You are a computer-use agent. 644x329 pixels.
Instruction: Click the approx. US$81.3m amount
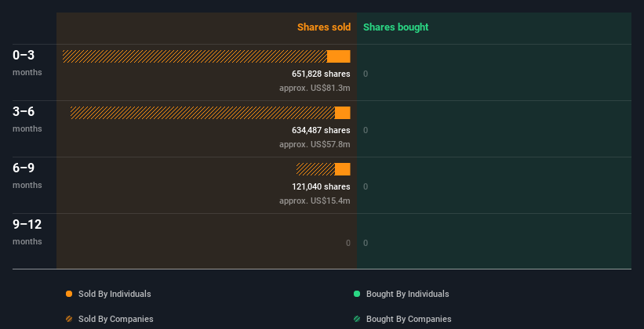coord(315,88)
